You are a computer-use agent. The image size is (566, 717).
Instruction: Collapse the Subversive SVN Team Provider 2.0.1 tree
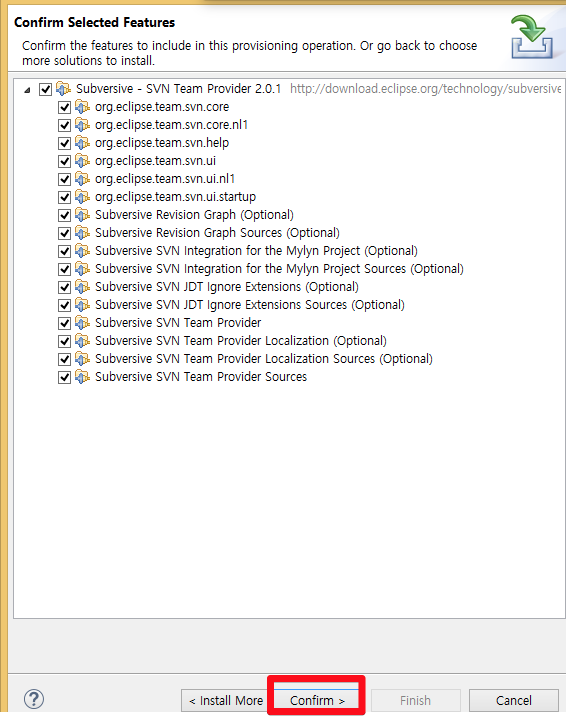click(27, 90)
